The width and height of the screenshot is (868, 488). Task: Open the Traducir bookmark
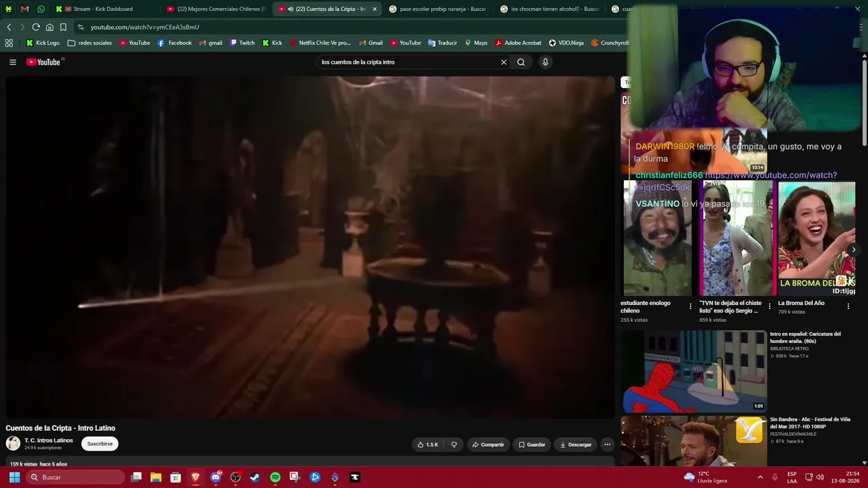tap(442, 43)
